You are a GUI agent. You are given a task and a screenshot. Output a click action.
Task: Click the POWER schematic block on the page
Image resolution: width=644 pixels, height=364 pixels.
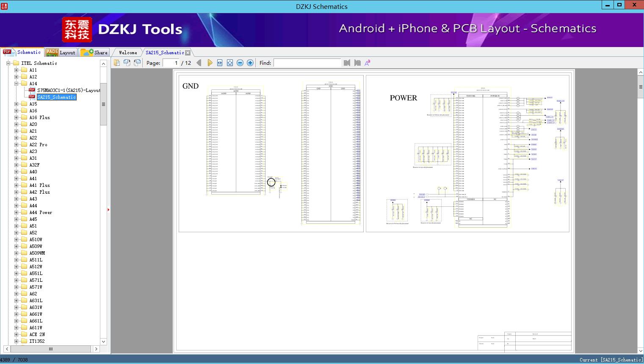(467, 153)
